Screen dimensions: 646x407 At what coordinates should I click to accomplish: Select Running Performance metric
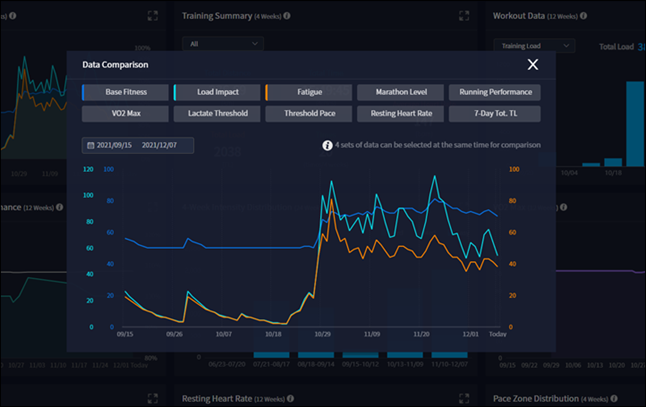495,92
